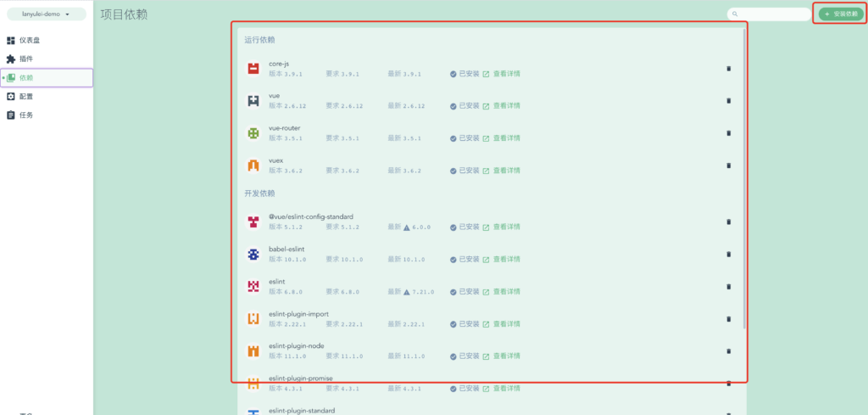
Task: Open 查看详情 for babel-eslint
Action: pyautogui.click(x=502, y=260)
